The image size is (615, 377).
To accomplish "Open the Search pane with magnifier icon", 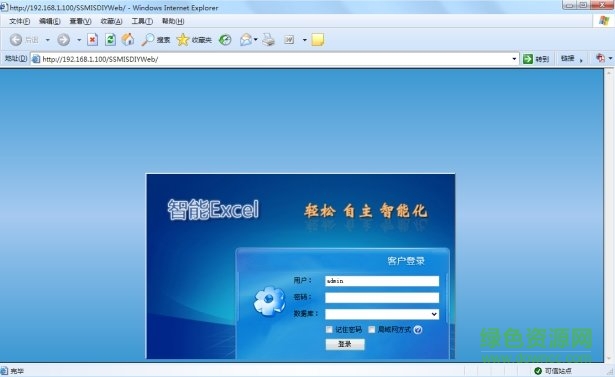I will 147,40.
